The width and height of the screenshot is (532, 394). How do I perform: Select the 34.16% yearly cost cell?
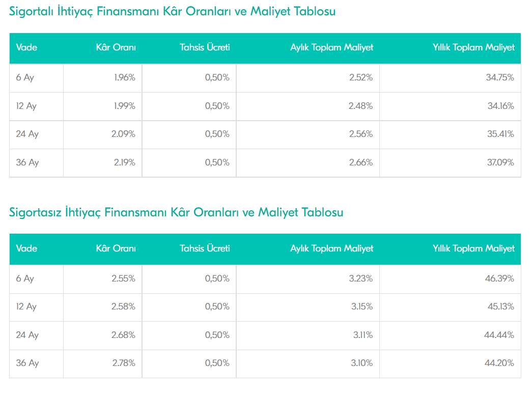click(500, 106)
